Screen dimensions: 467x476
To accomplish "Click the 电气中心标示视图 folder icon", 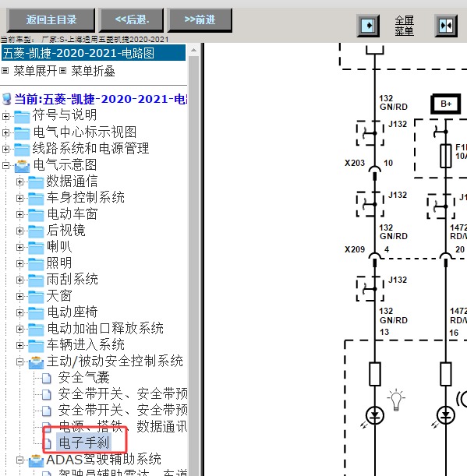I will pyautogui.click(x=22, y=132).
